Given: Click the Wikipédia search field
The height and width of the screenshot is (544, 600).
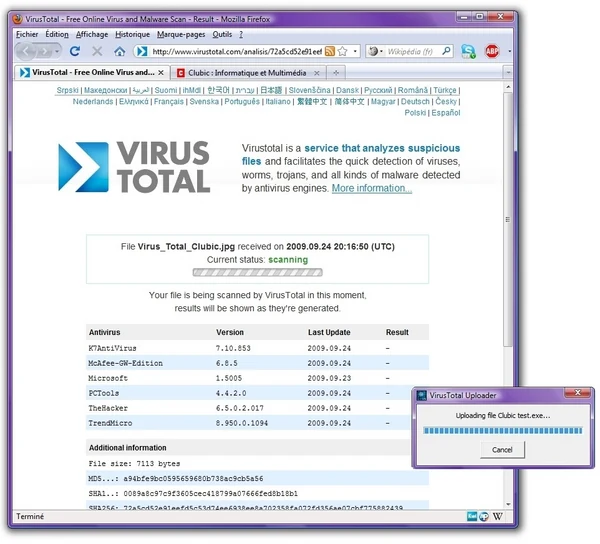Looking at the screenshot, I should (412, 51).
